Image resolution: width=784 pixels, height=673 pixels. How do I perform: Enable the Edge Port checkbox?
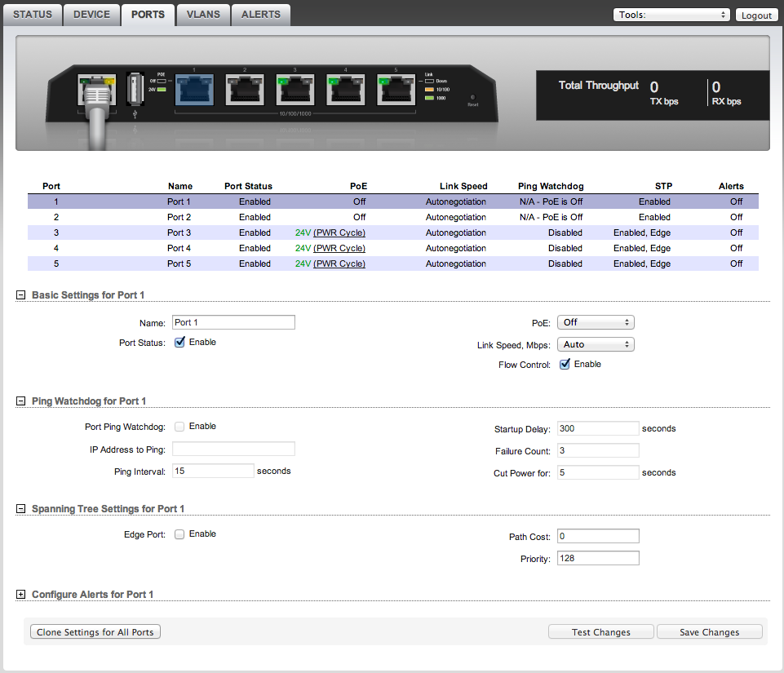tap(179, 534)
